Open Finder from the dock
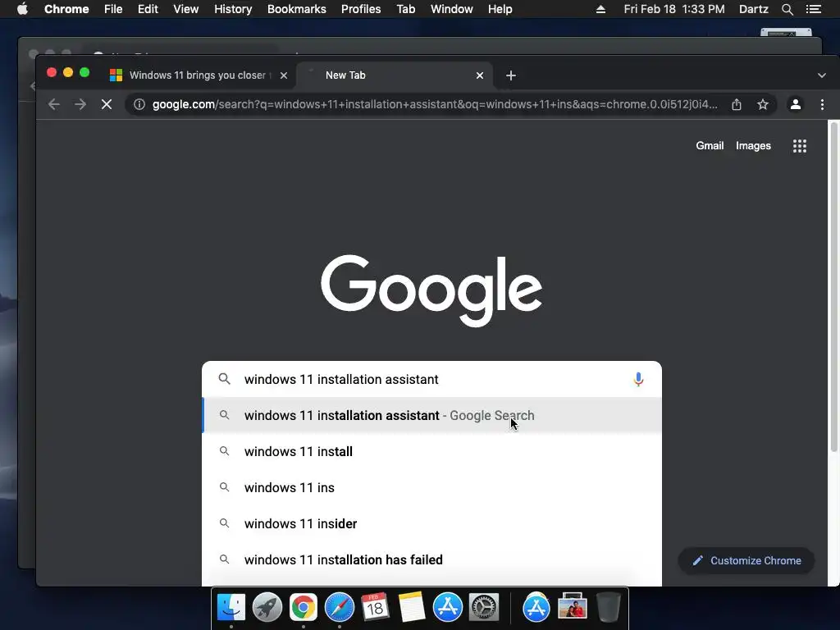The image size is (840, 630). coord(231,608)
